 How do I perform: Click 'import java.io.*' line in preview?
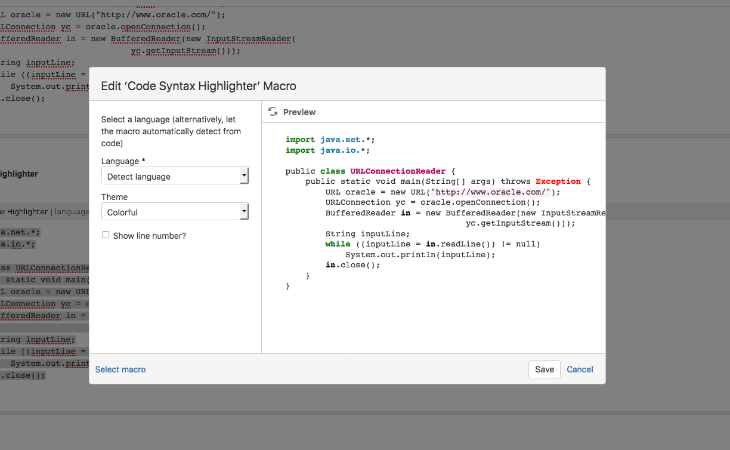tap(327, 150)
